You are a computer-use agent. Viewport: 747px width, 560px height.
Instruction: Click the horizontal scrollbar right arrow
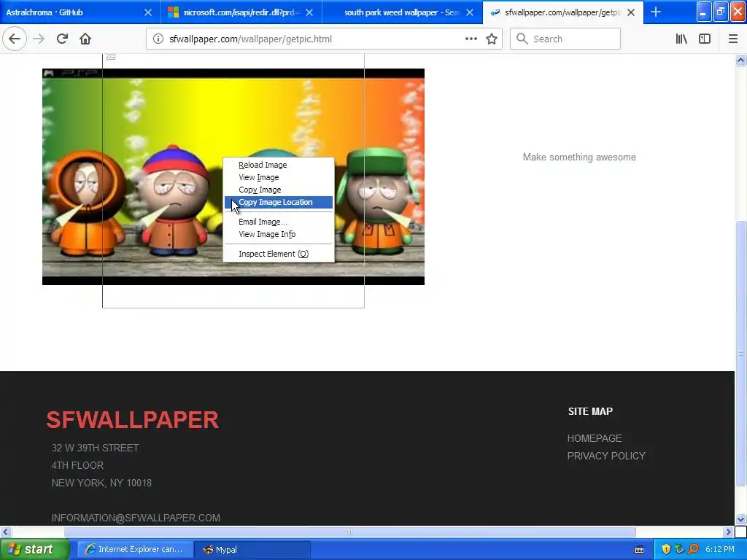728,532
